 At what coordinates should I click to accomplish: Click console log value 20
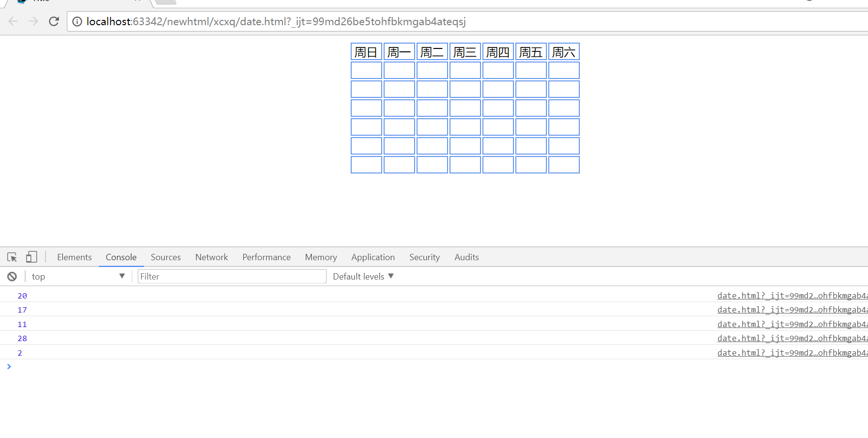pyautogui.click(x=22, y=296)
